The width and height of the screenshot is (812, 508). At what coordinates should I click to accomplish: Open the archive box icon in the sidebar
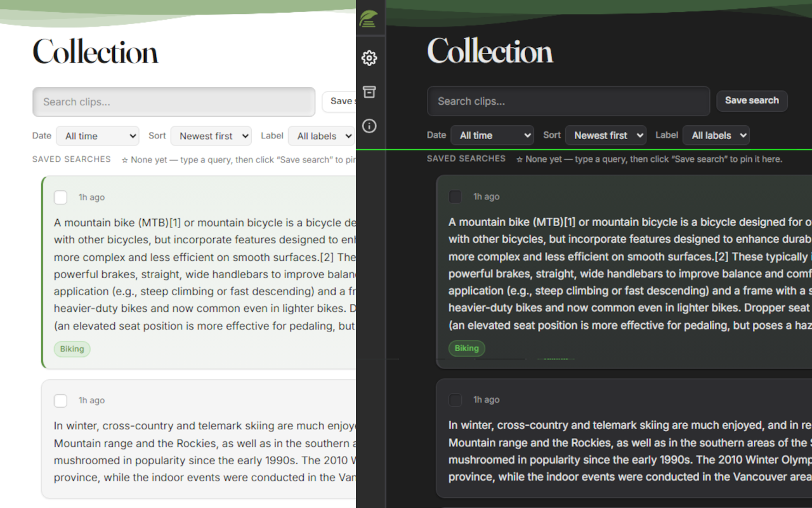tap(369, 92)
